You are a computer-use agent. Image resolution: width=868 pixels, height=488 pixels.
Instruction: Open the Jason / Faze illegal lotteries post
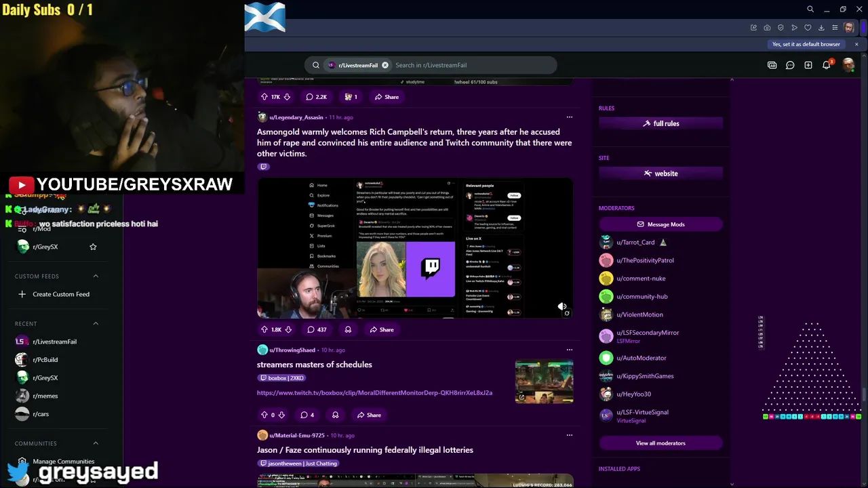click(365, 450)
